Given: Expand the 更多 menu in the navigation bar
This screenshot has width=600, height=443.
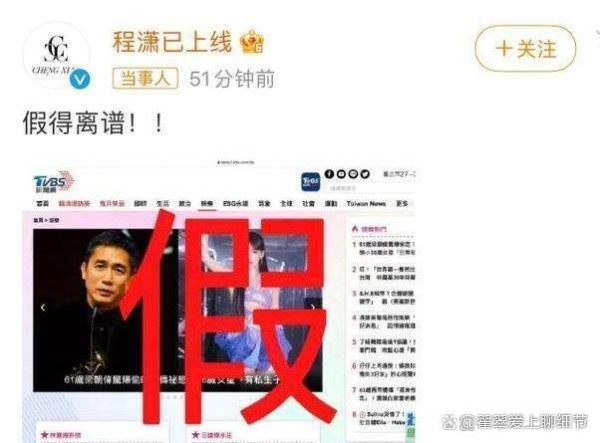Looking at the screenshot, I should (x=402, y=204).
